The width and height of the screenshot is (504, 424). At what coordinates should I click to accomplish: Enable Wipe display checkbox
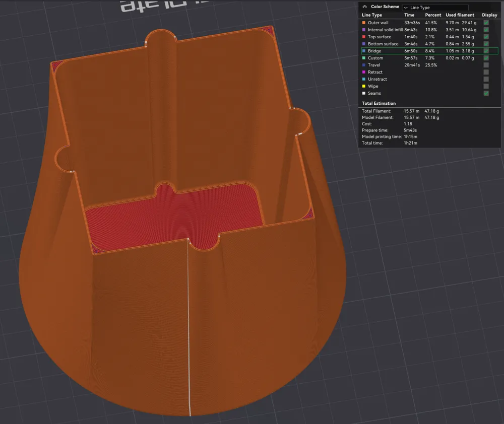point(486,86)
